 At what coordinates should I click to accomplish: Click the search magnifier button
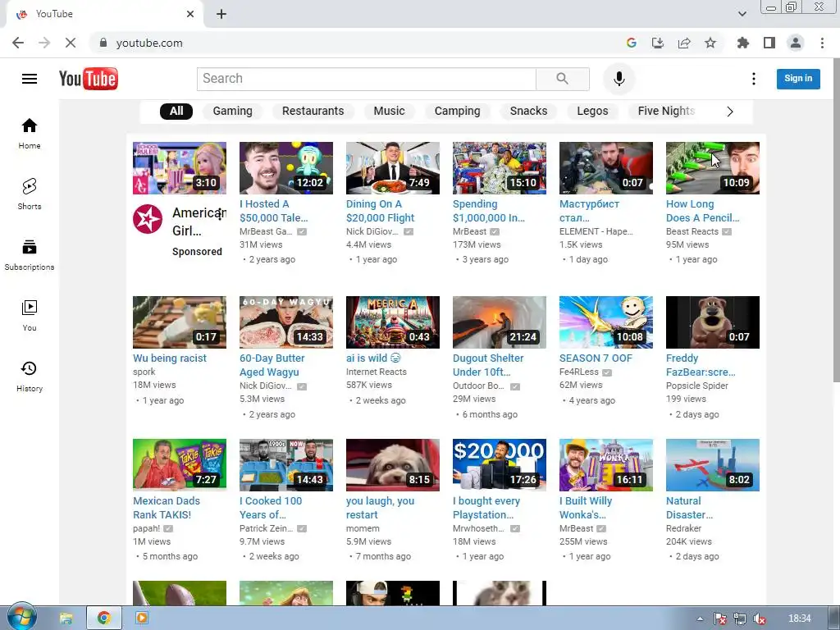(563, 79)
